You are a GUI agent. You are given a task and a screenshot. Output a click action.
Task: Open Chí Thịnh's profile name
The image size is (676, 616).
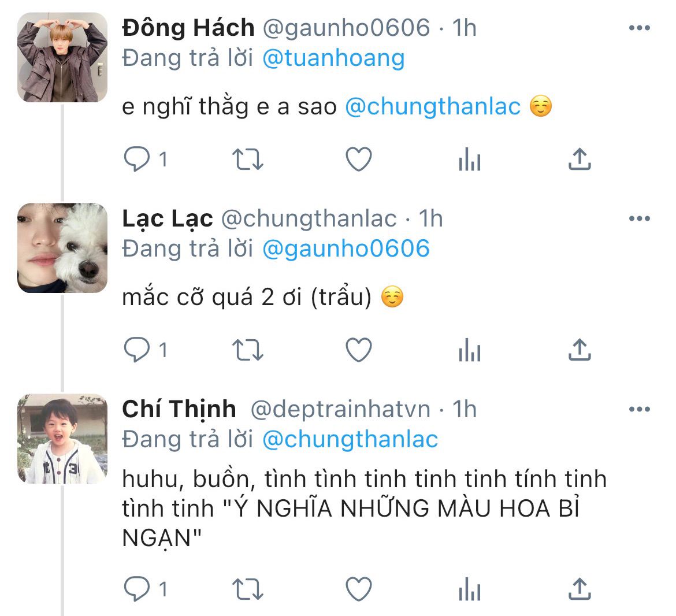179,409
